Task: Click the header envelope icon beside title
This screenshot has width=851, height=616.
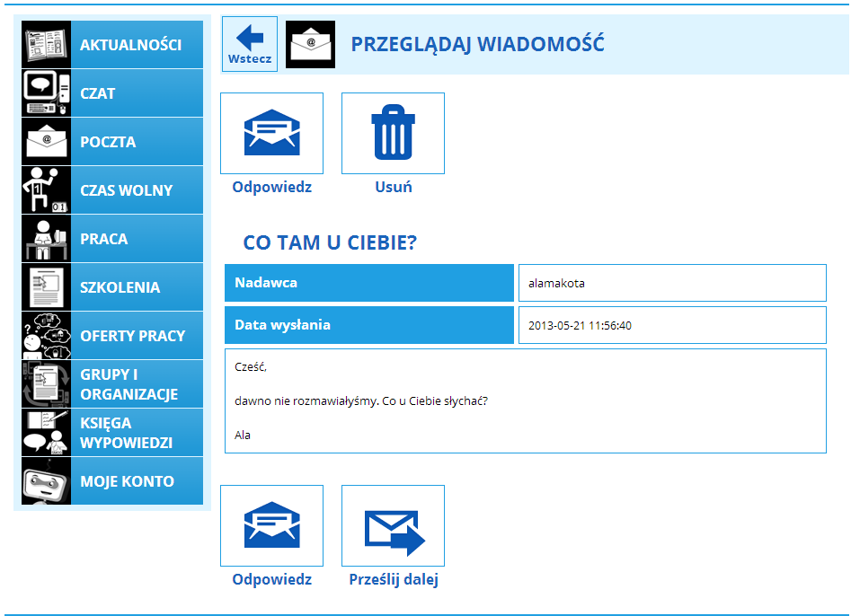Action: (x=310, y=45)
